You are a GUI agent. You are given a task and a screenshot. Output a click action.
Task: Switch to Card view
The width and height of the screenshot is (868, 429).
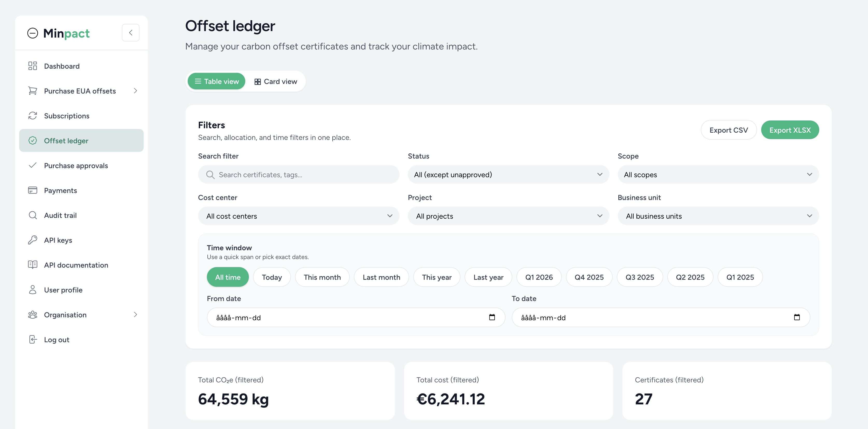(x=275, y=81)
